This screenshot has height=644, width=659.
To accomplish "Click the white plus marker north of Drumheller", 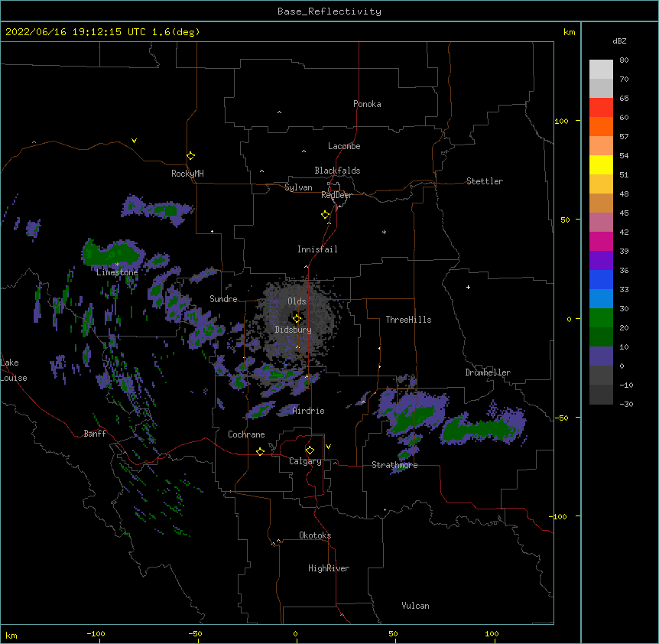I will tap(468, 287).
